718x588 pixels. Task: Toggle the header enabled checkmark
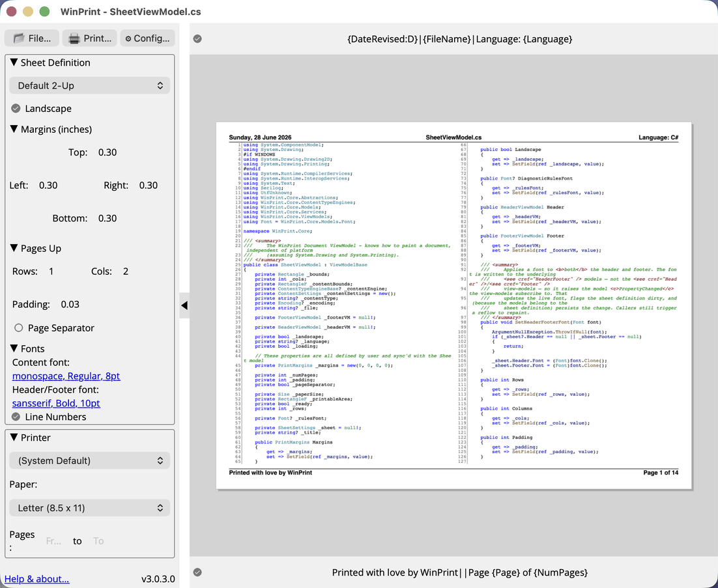197,39
